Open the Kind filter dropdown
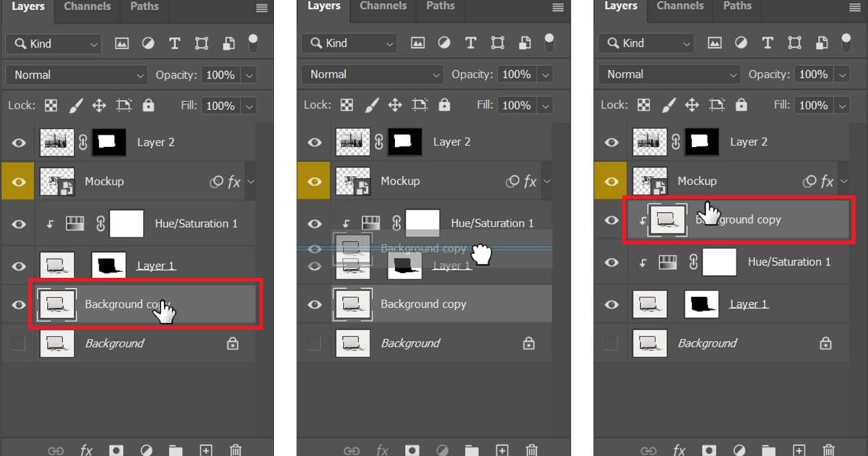Viewport: 868px width, 456px height. click(x=53, y=43)
